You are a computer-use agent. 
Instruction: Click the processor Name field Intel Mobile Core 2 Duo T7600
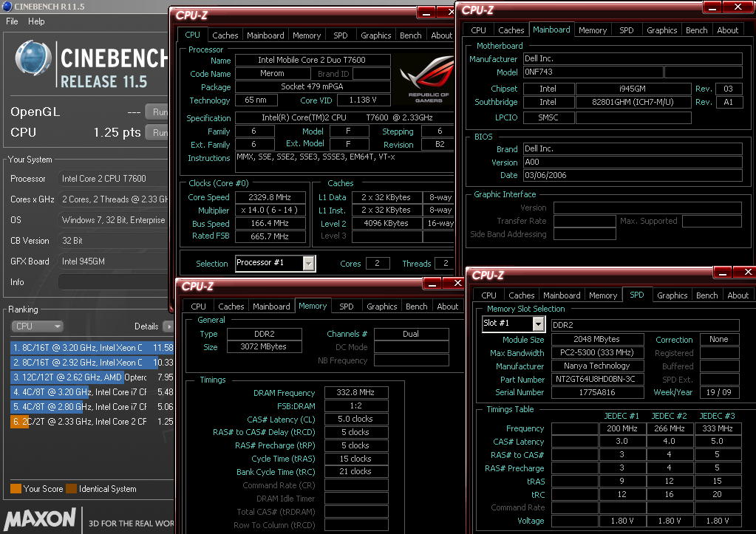pos(313,60)
